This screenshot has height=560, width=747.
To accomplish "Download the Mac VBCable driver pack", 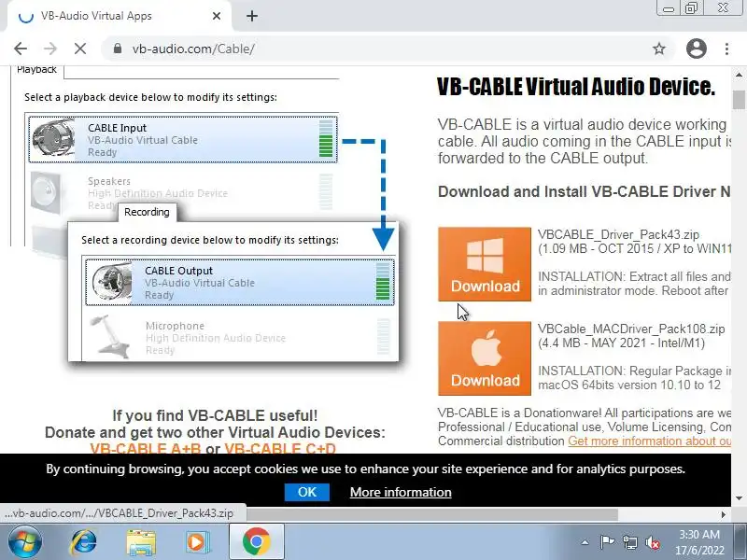I will coord(485,358).
